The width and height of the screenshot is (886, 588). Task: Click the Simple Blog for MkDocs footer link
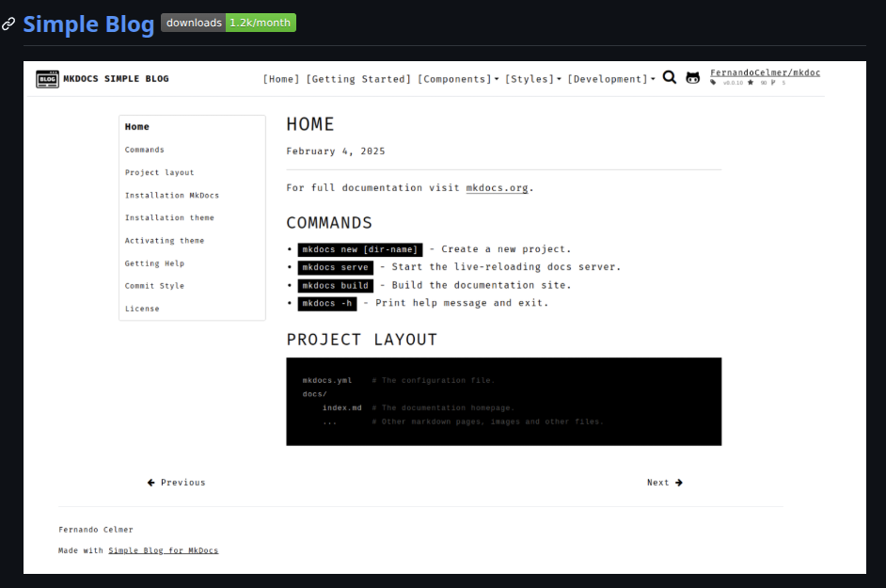tap(163, 550)
